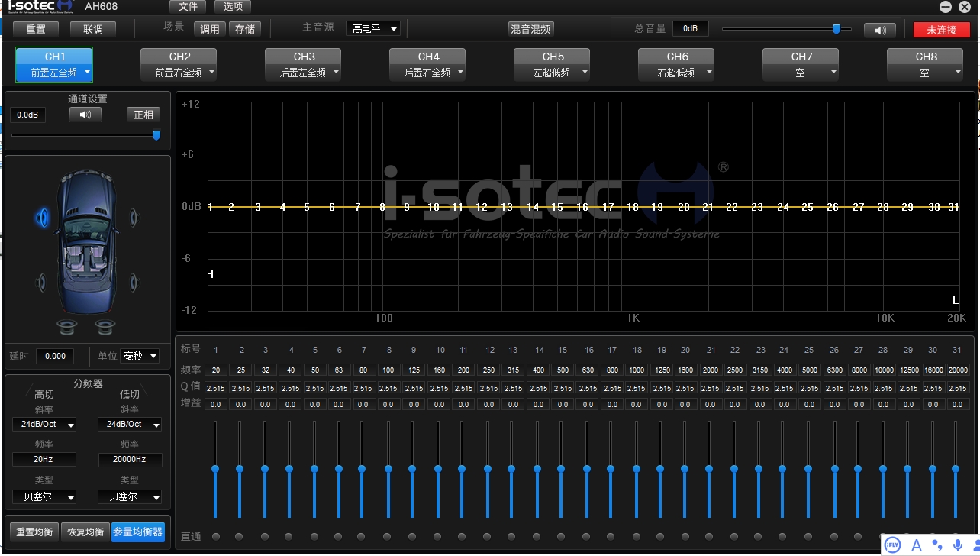The image size is (980, 556).
Task: Select the left subwoofer below the car
Action: 67,327
